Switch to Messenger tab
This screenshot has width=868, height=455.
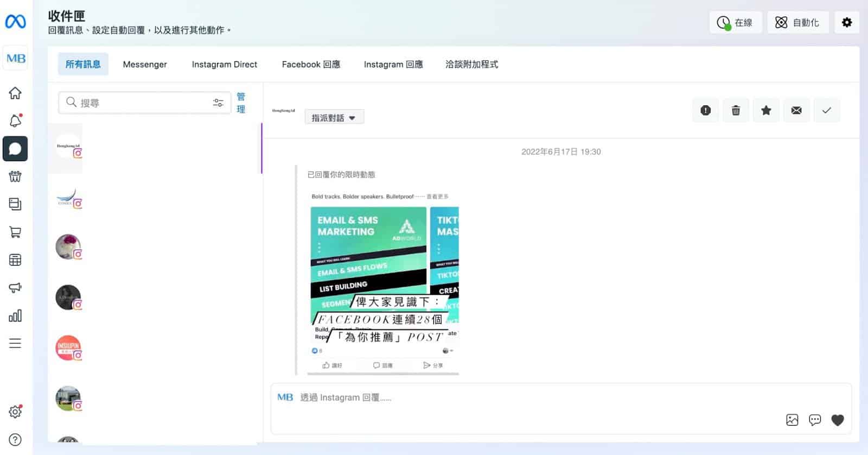[x=145, y=64]
